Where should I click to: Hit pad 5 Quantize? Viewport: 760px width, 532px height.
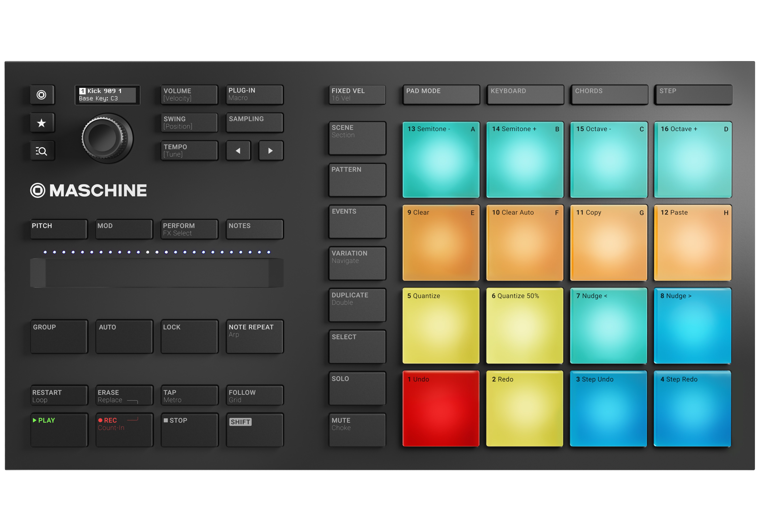pos(441,326)
